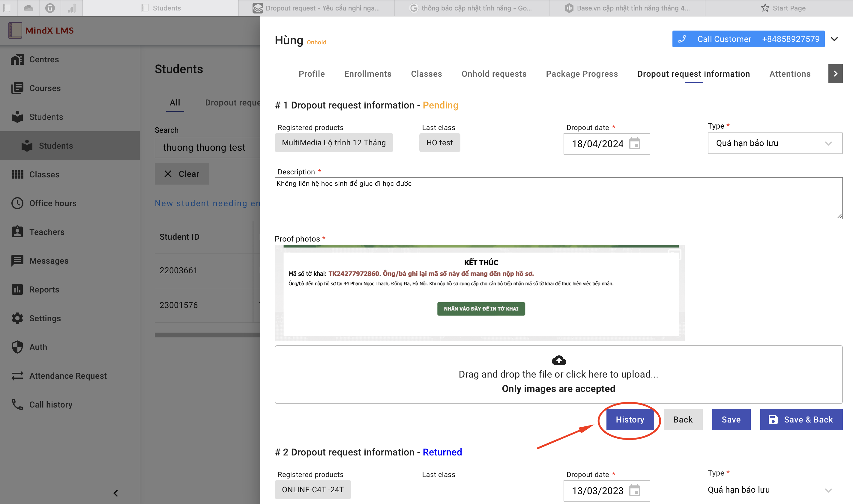Open the Type dropdown showing Quá hạn bảo lưu
Screen dimensions: 853x504
point(774,143)
